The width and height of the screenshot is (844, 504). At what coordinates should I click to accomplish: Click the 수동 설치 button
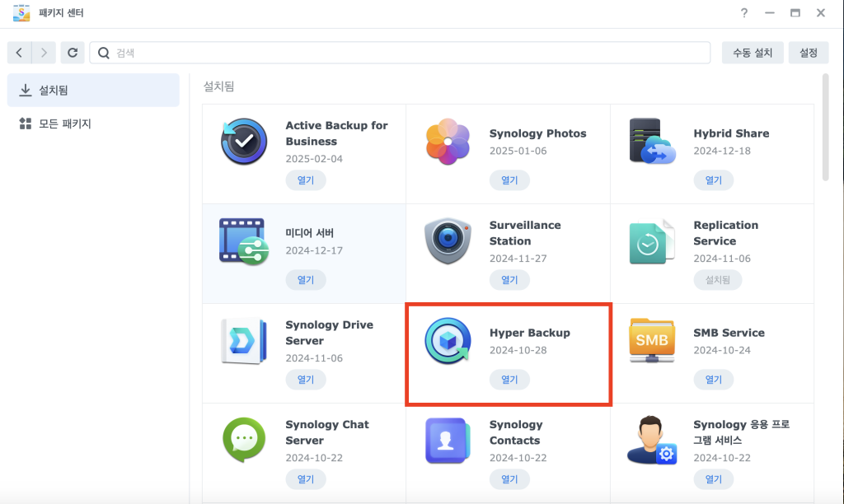click(753, 53)
